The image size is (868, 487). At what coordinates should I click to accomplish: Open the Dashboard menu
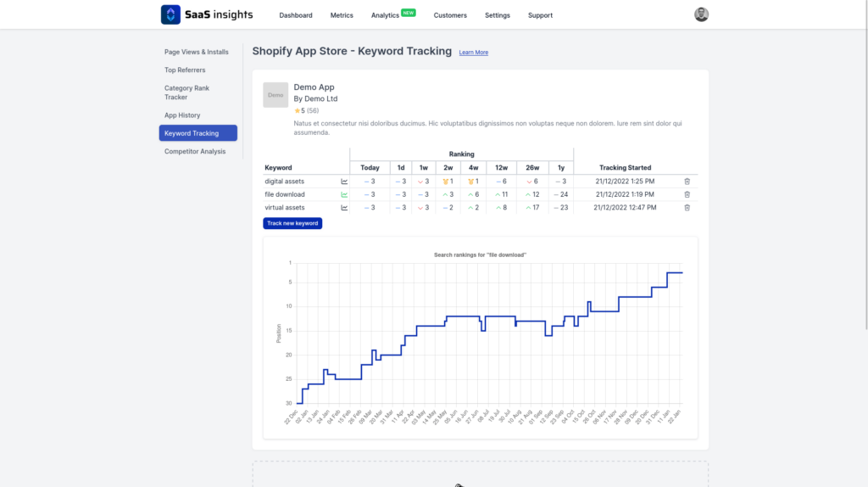click(296, 15)
